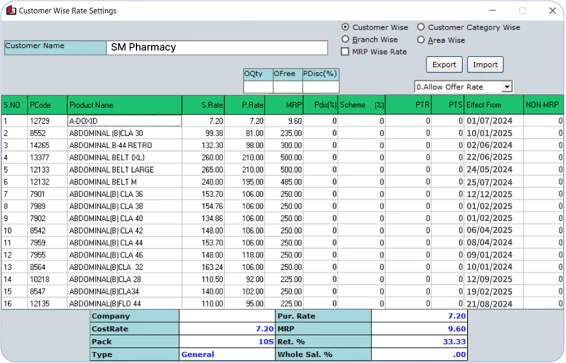The width and height of the screenshot is (566, 363).
Task: Click the Effect From date 22/06/2025
Action: [494, 157]
